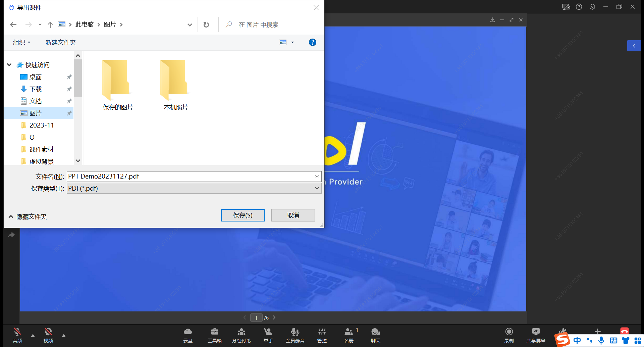Open the 组织 organize menu
The width and height of the screenshot is (644, 347).
(21, 42)
